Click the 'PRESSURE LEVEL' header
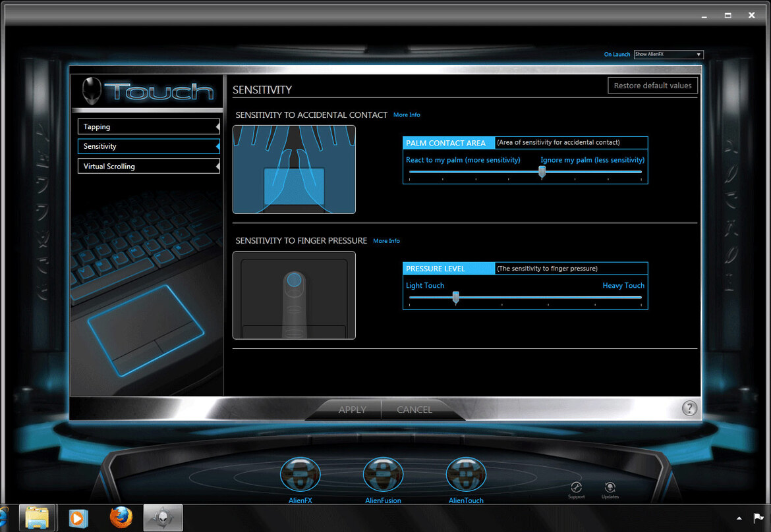 click(449, 269)
